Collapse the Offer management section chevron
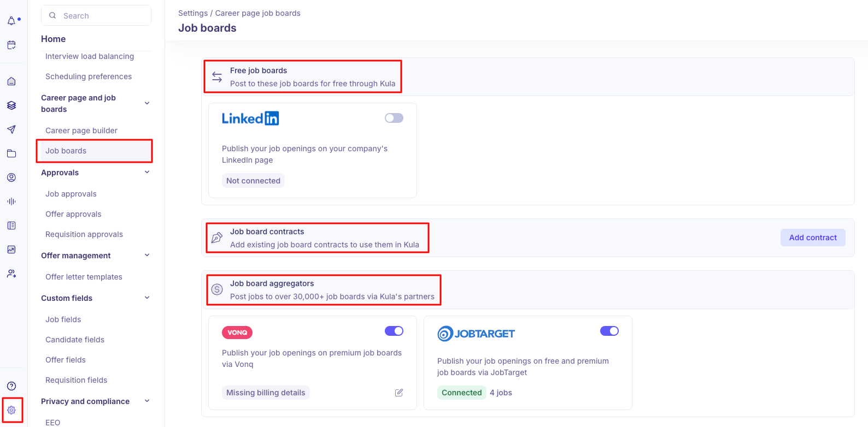This screenshot has width=868, height=427. 147,256
